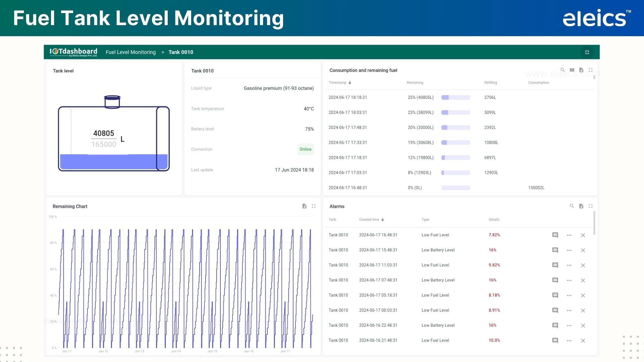Search within the Alarms panel

pos(572,206)
